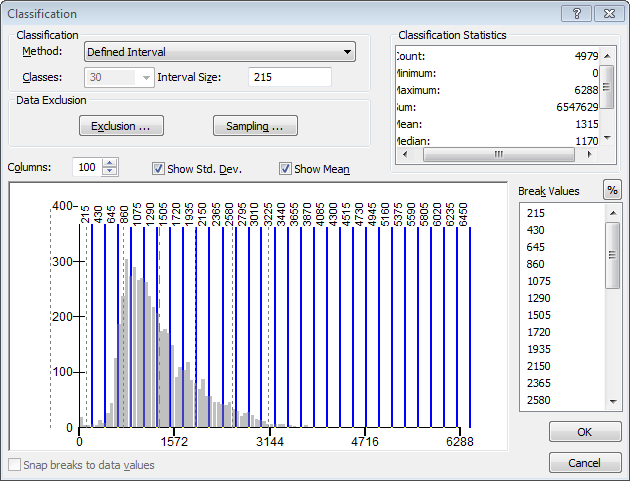Click the percent button above Break Values
Screen dimensions: 630x481
[x=612, y=191]
